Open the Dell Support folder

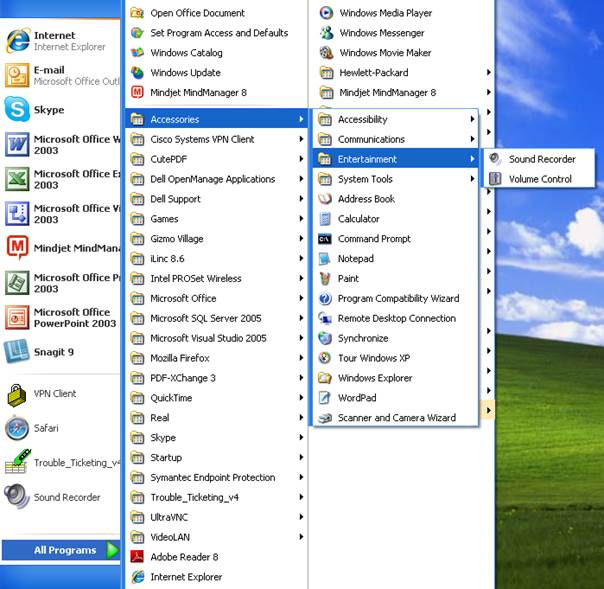click(216, 199)
